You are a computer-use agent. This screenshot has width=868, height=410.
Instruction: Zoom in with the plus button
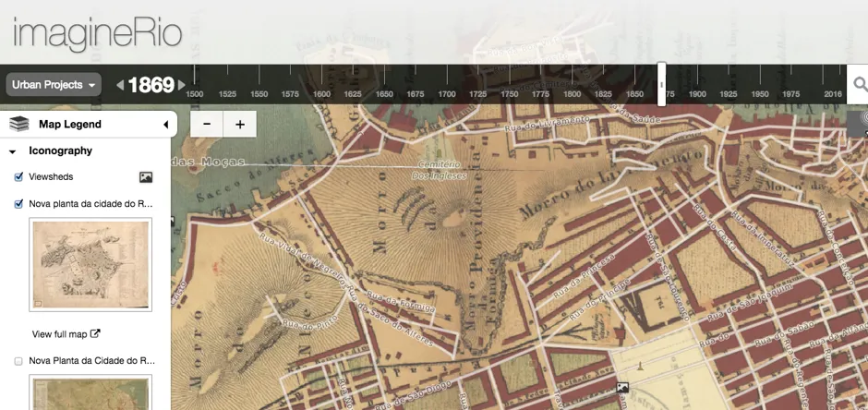(240, 125)
